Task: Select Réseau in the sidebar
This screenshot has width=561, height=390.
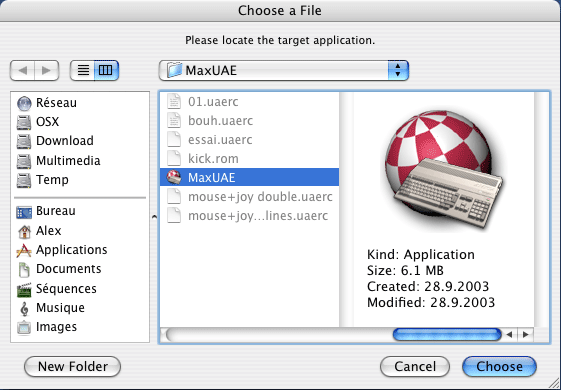Action: (x=56, y=103)
